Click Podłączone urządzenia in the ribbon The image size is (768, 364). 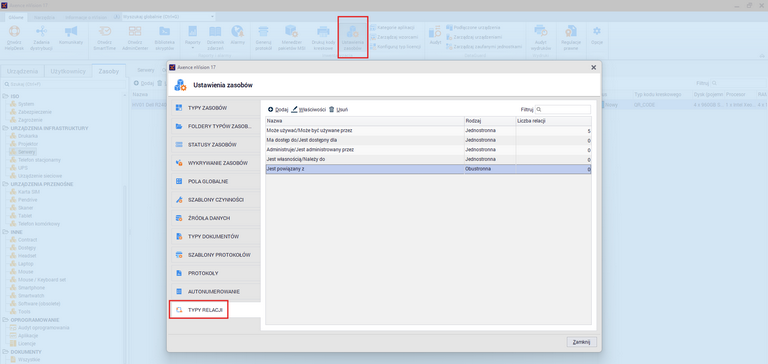473,27
